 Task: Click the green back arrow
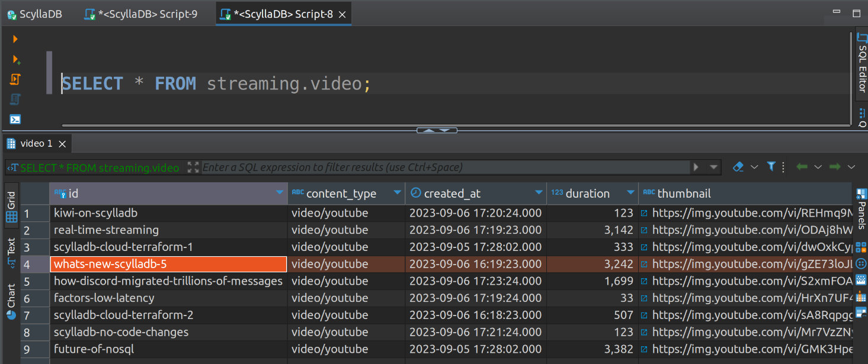coord(802,167)
